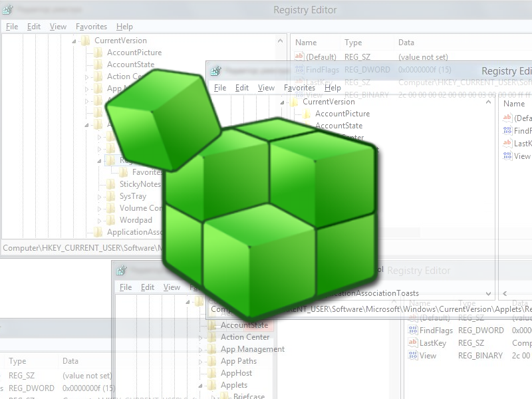Expand the Volume Con key in the top-left window

pos(99,209)
